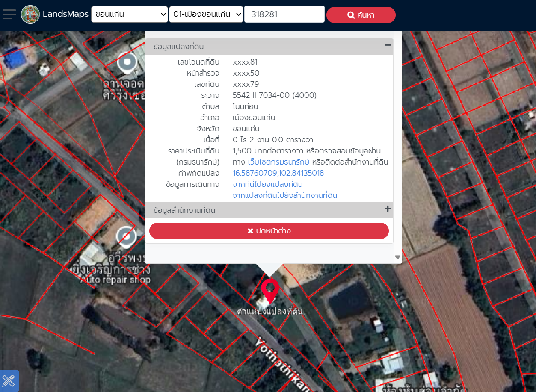536x392 pixels.
Task: Click the LandsMaps emblem logo
Action: (30, 15)
